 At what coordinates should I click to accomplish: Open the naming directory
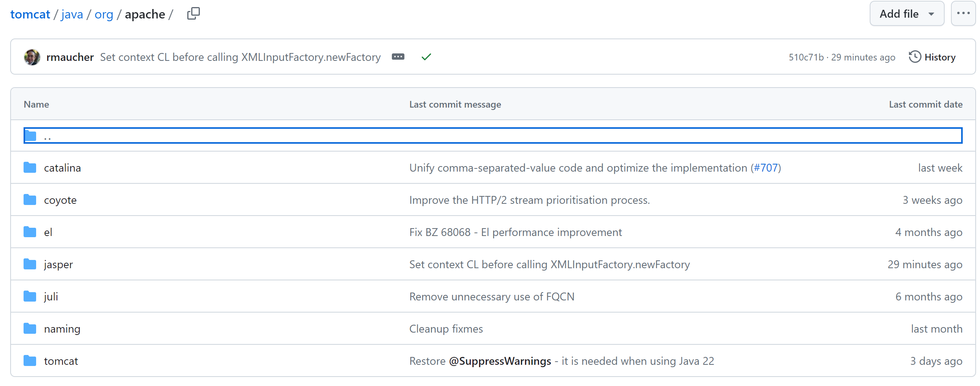coord(62,329)
